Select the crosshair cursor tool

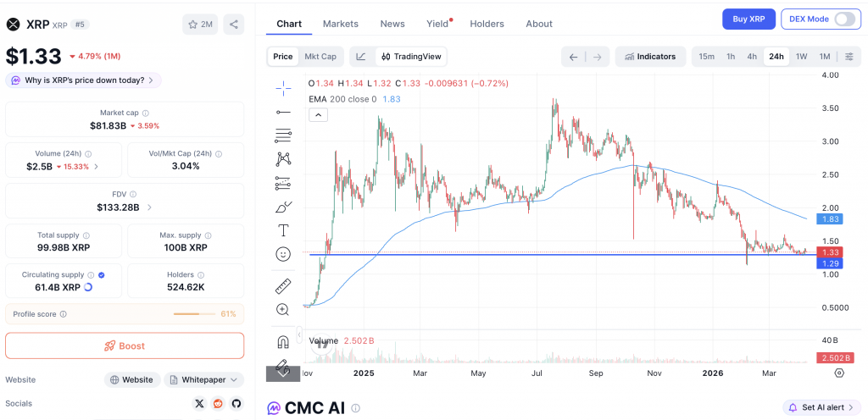click(x=283, y=86)
